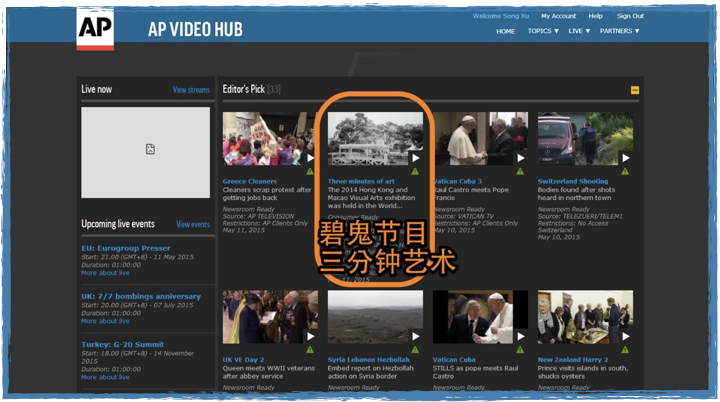Click the AP logo
The image size is (720, 402).
(x=95, y=28)
